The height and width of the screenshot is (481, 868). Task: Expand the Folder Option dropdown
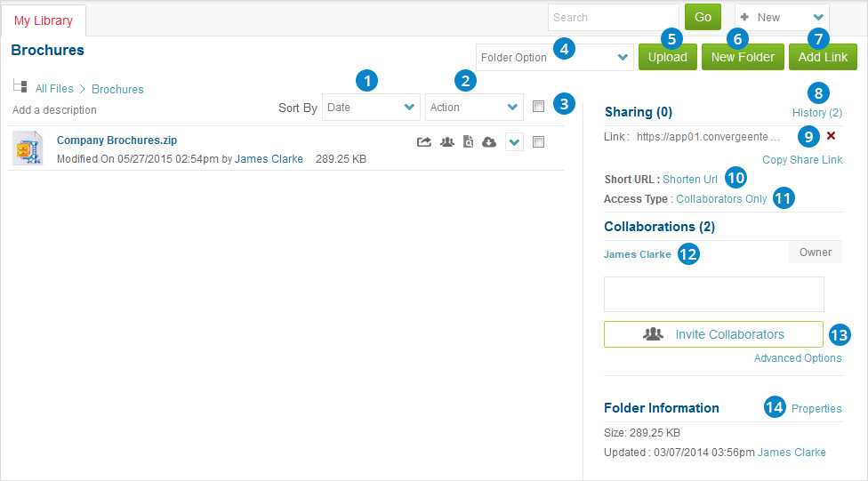click(554, 58)
